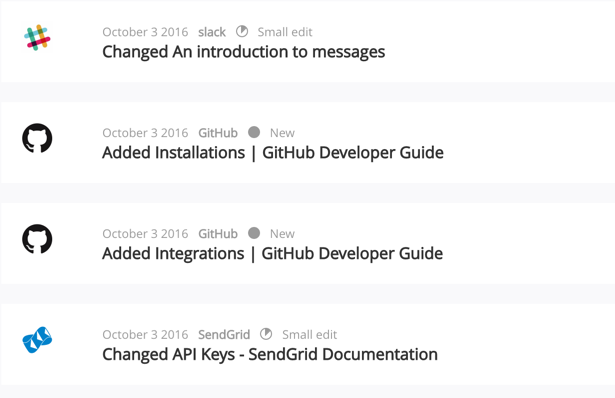The width and height of the screenshot is (615, 398).
Task: Click the GitHub logo beside Installations entry
Action: pos(37,138)
